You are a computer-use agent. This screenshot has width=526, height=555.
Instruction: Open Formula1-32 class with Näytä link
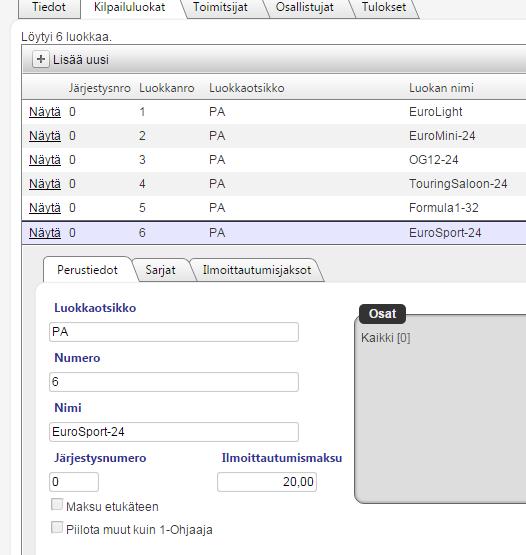pyautogui.click(x=45, y=208)
